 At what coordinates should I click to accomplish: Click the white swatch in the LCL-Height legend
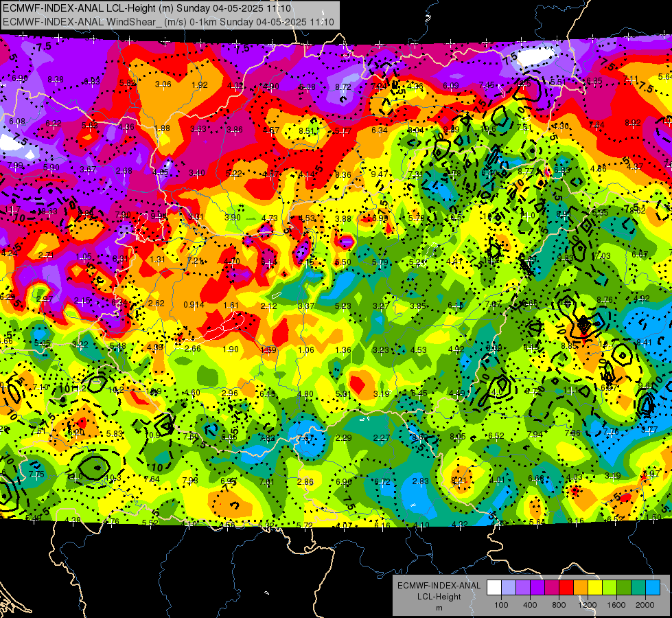point(494,588)
